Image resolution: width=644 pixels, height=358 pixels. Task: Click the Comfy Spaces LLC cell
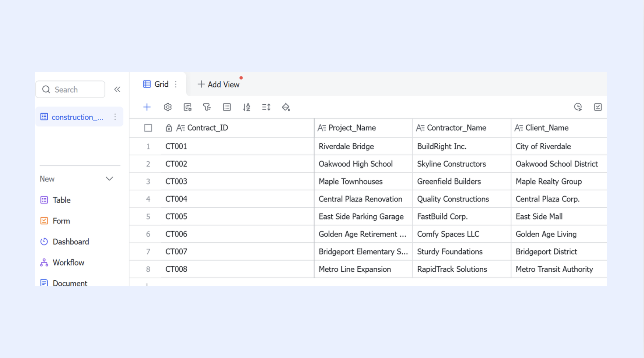pyautogui.click(x=462, y=234)
